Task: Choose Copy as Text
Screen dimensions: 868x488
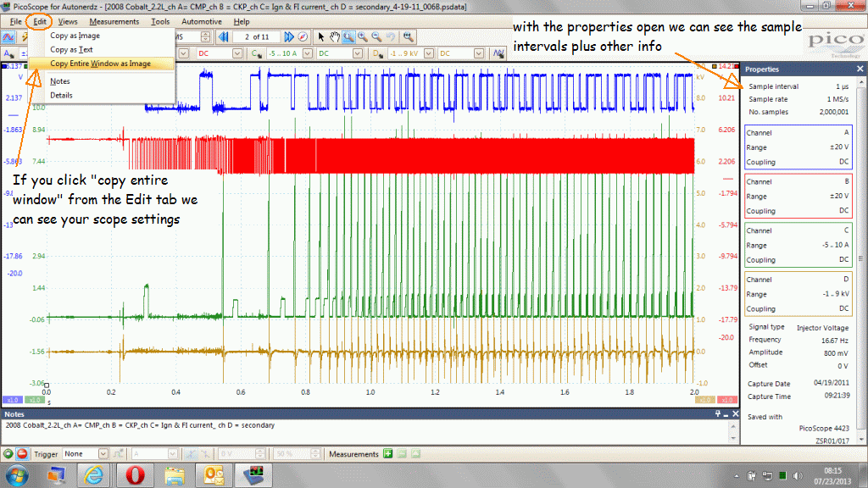Action: coord(102,49)
